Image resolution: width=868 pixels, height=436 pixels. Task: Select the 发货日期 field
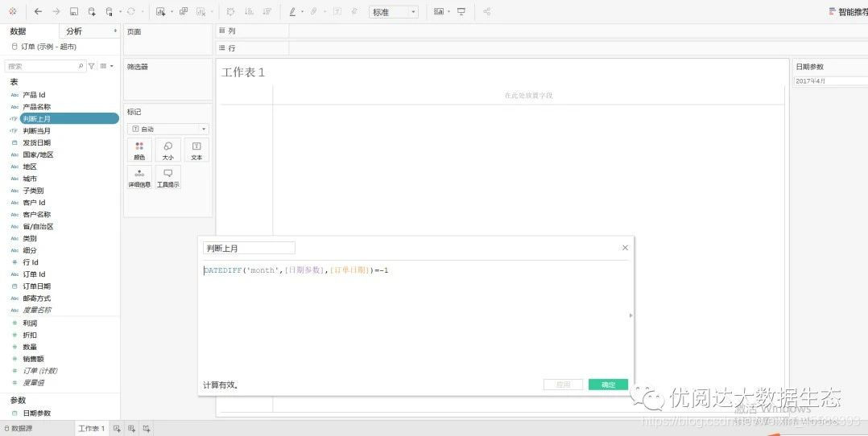pyautogui.click(x=36, y=142)
